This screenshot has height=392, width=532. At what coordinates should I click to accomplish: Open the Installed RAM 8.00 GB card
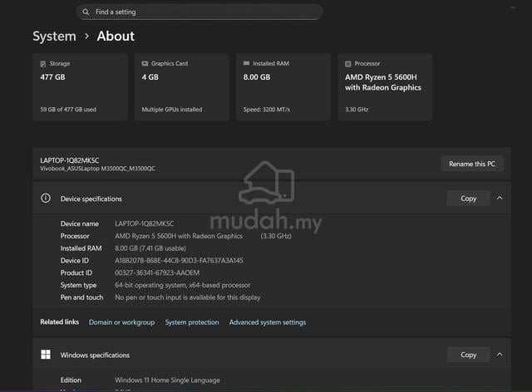point(283,87)
